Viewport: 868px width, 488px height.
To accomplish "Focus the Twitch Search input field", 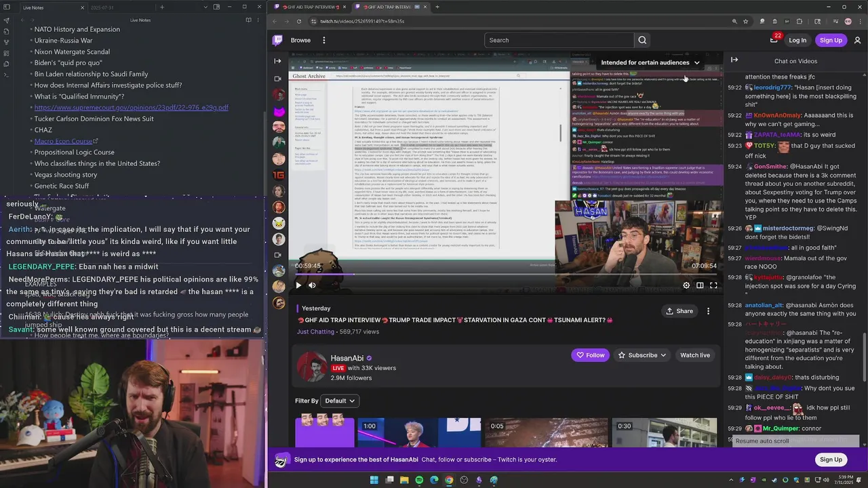I will 559,40.
